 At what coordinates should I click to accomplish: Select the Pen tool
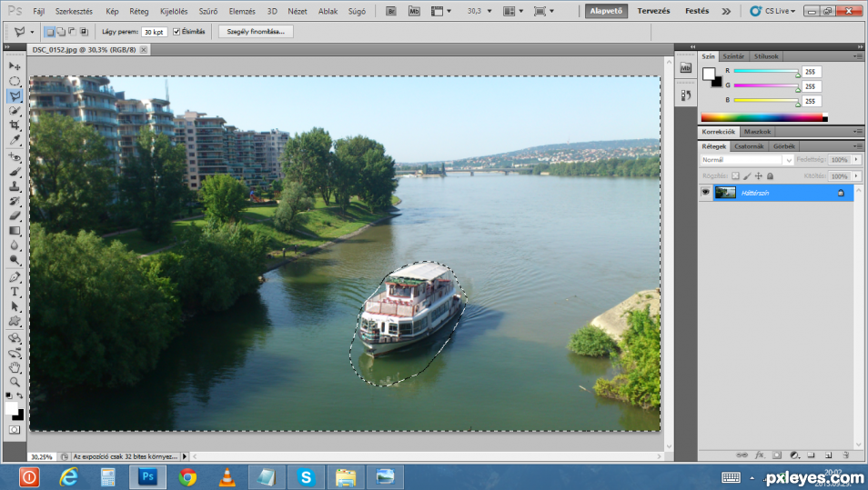click(15, 277)
